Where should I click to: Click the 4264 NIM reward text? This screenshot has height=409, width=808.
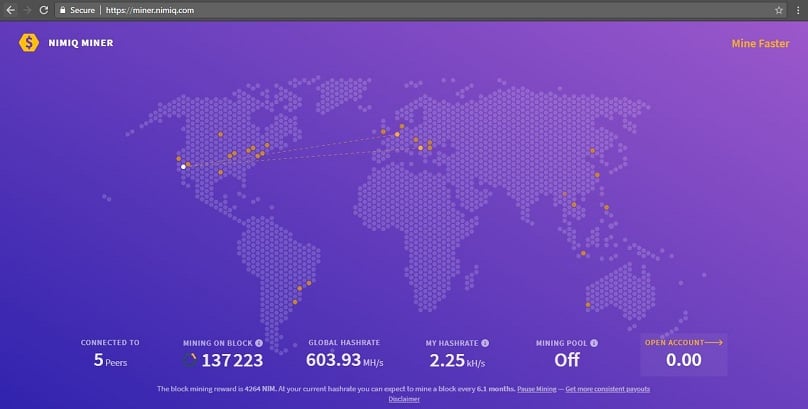pos(260,389)
